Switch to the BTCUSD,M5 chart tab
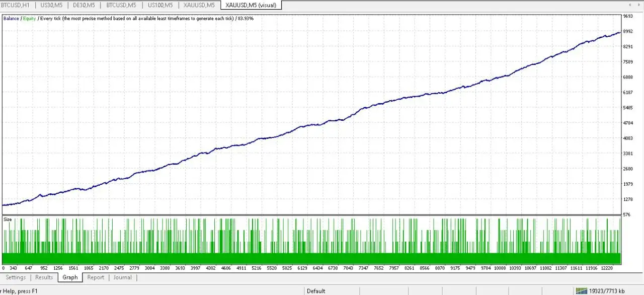Screen dimensions: 644x295 click(x=121, y=5)
